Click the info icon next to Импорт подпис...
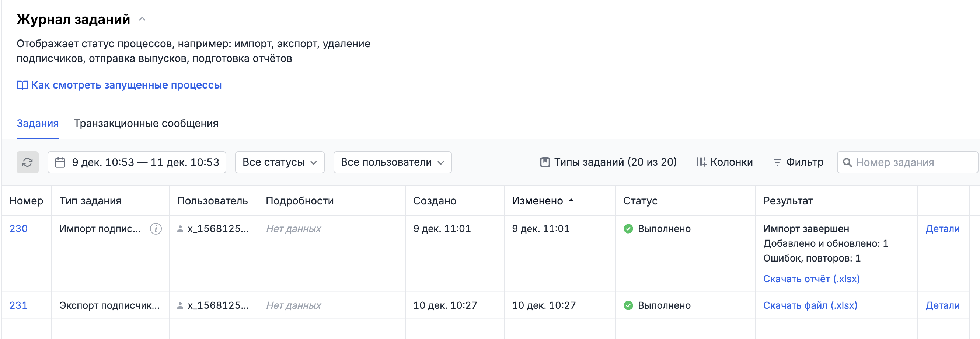The height and width of the screenshot is (339, 980). [x=156, y=229]
